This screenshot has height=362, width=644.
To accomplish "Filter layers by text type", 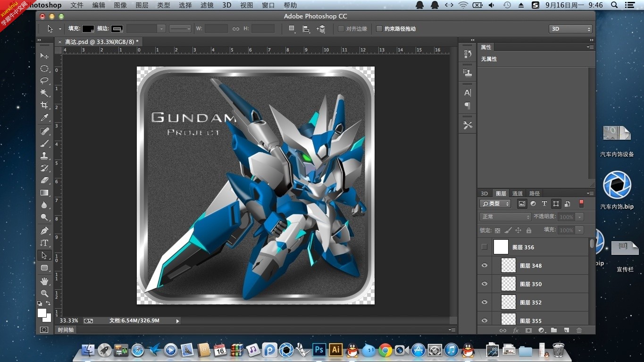I will click(x=544, y=204).
